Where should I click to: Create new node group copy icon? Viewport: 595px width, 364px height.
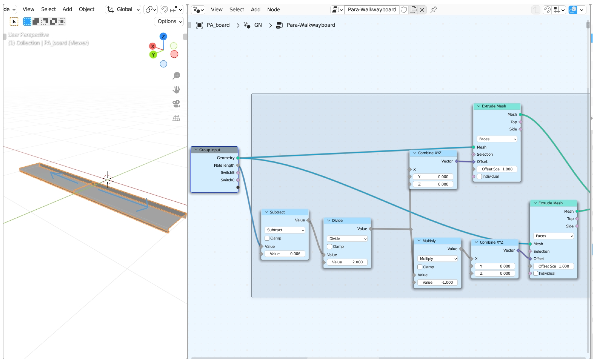click(413, 10)
